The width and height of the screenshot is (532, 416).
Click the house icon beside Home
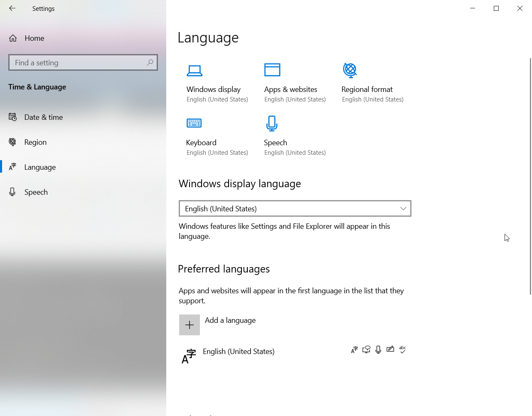(13, 38)
